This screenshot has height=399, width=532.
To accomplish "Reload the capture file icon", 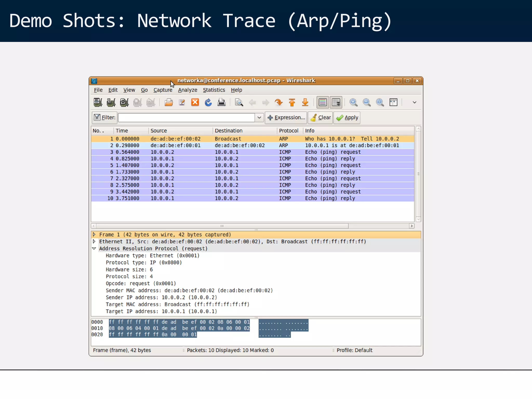I will point(208,102).
